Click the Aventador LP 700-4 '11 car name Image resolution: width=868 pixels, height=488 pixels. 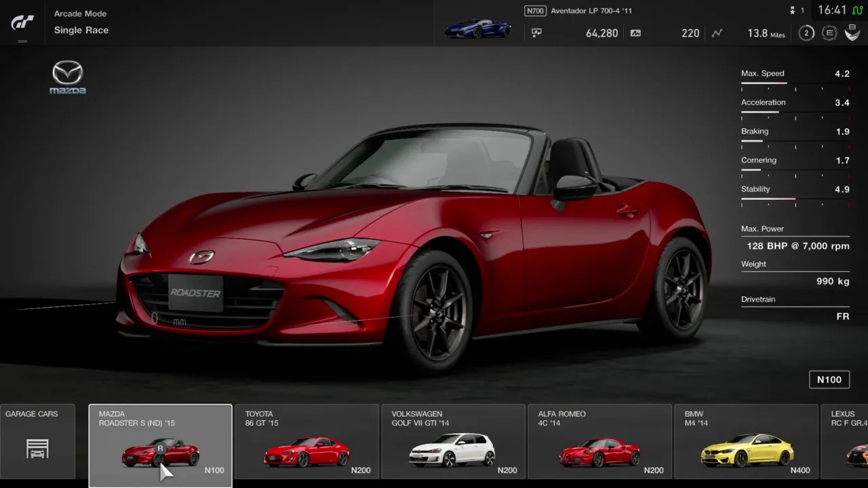pos(591,11)
